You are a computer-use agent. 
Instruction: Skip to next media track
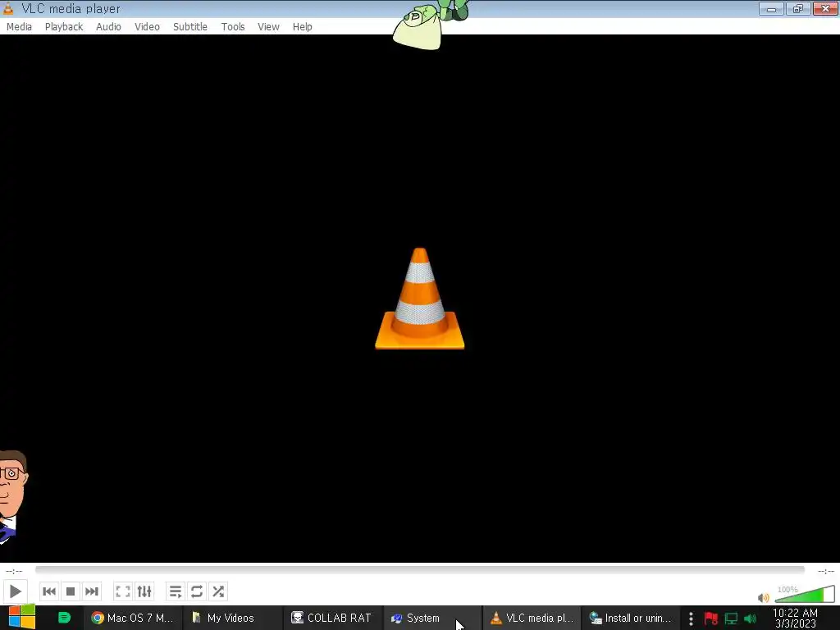pyautogui.click(x=92, y=591)
